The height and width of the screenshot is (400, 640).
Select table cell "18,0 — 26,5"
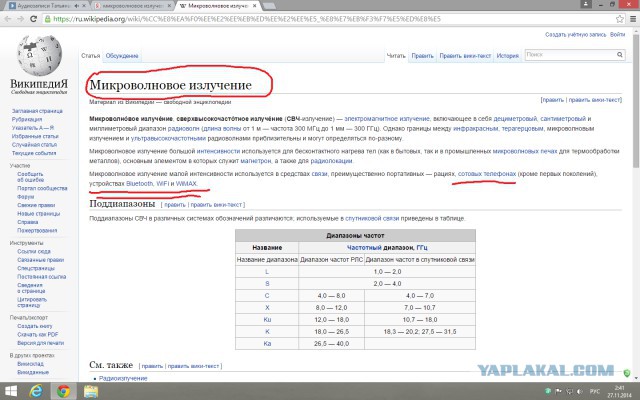point(331,332)
